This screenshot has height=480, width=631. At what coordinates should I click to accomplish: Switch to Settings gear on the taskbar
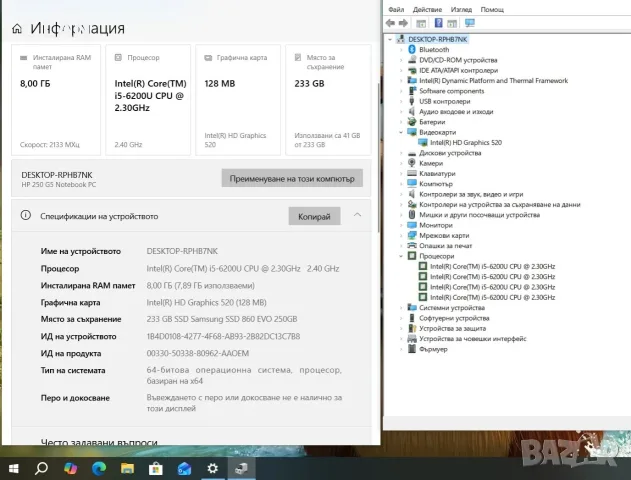click(x=212, y=468)
